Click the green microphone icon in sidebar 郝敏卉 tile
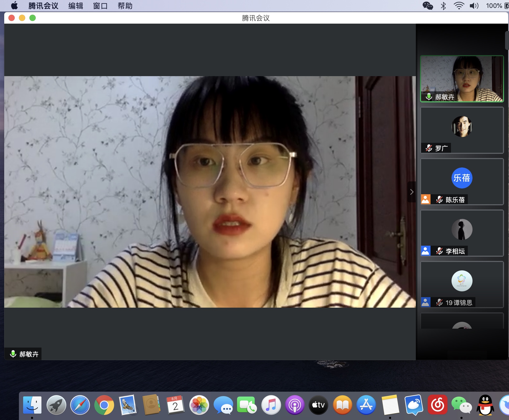The width and height of the screenshot is (509, 420). (429, 97)
